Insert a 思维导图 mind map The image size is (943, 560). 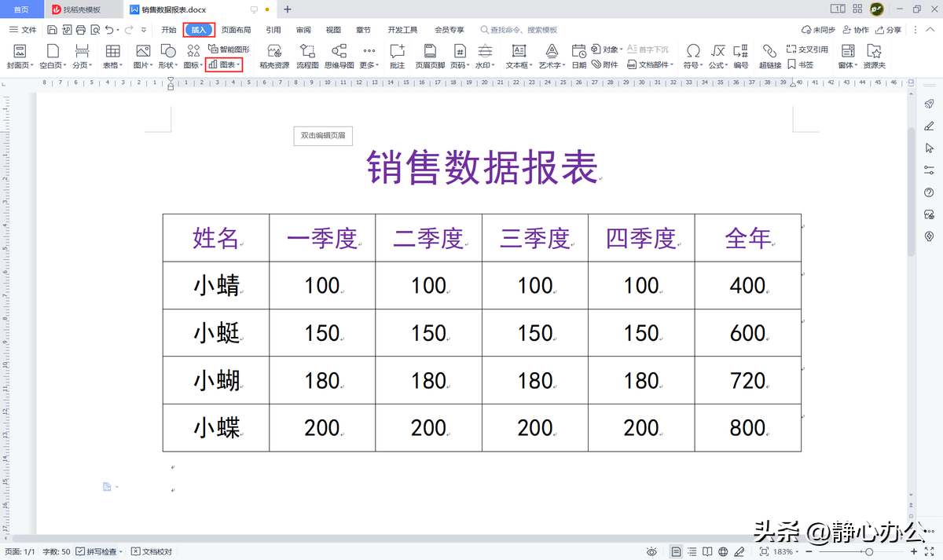339,57
